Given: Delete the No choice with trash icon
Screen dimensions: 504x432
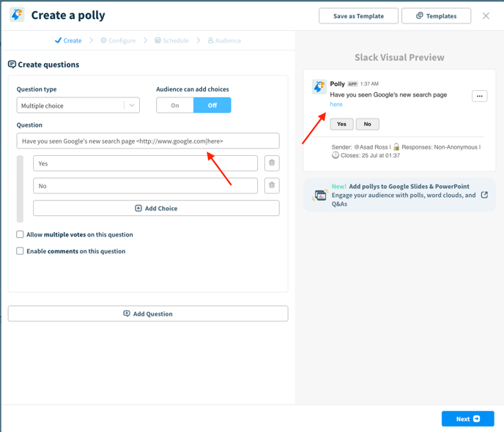Looking at the screenshot, I should coord(272,186).
